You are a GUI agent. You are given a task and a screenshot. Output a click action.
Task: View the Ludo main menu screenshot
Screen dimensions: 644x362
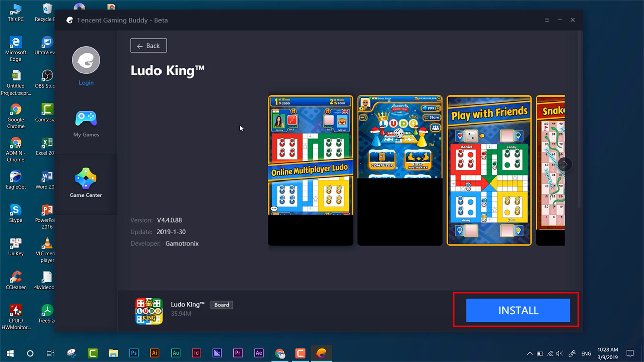pyautogui.click(x=399, y=137)
